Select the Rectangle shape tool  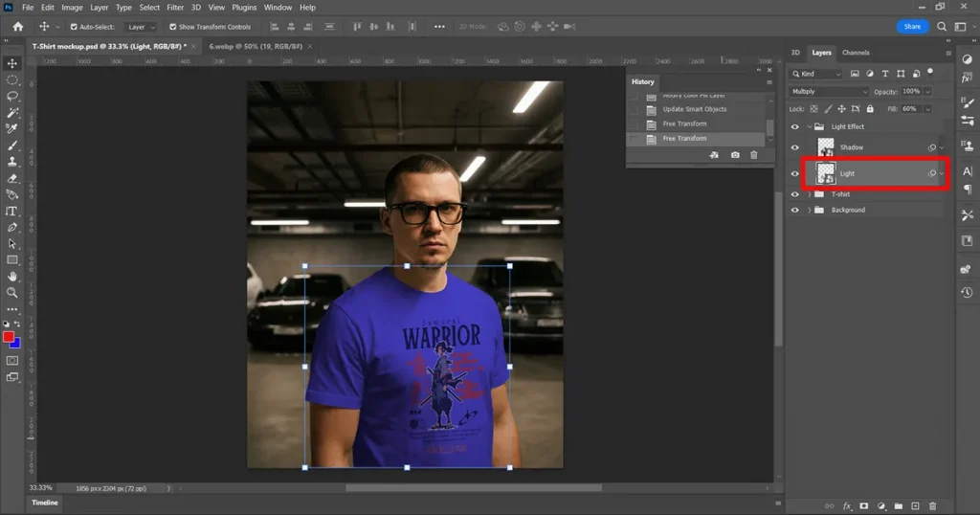[12, 260]
